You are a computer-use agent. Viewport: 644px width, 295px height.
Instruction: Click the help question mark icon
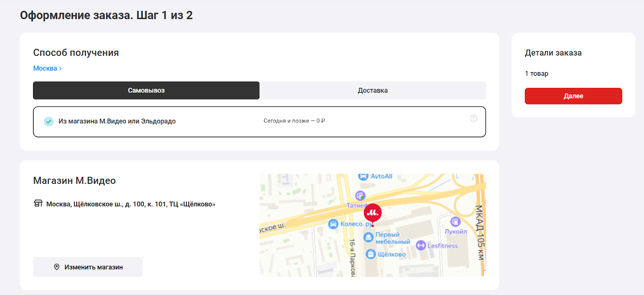(x=474, y=118)
